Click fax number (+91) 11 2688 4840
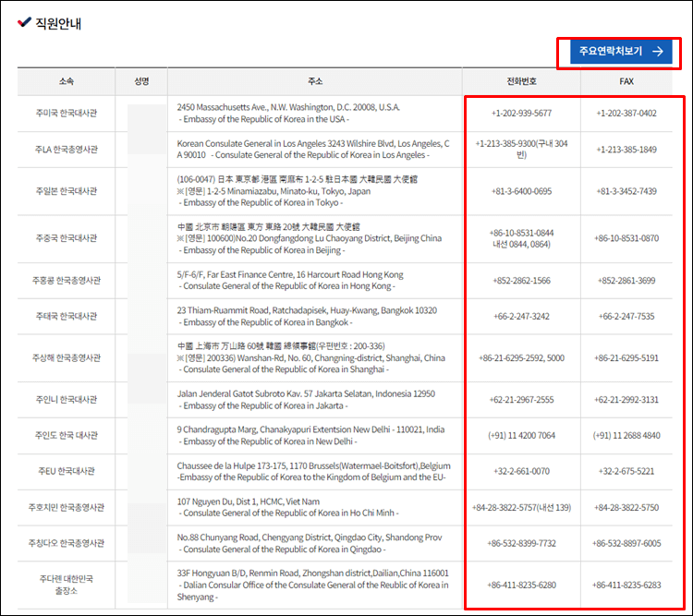The image size is (693, 616). coord(626,436)
